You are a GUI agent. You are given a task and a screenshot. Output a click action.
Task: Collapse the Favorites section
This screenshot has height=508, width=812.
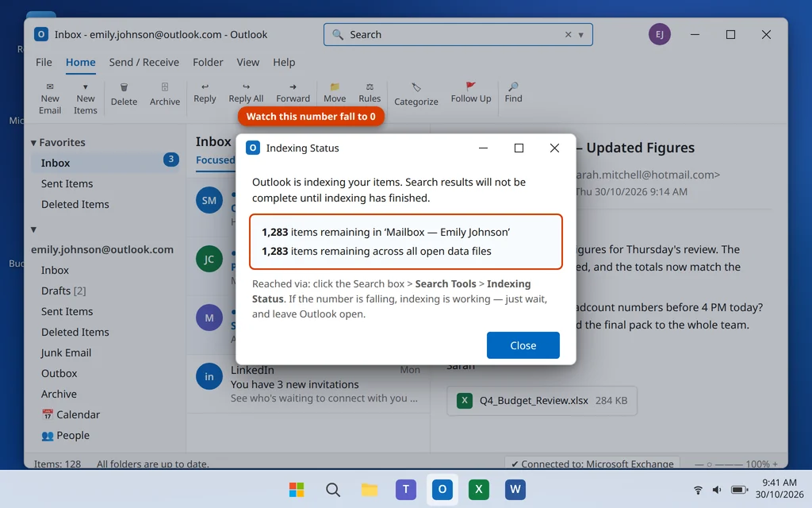click(x=33, y=143)
